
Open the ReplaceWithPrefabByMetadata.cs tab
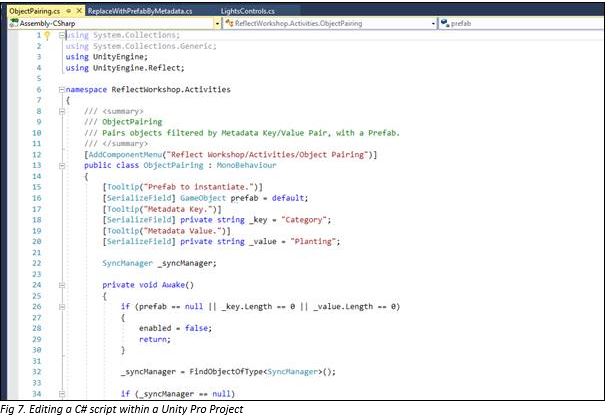click(140, 11)
